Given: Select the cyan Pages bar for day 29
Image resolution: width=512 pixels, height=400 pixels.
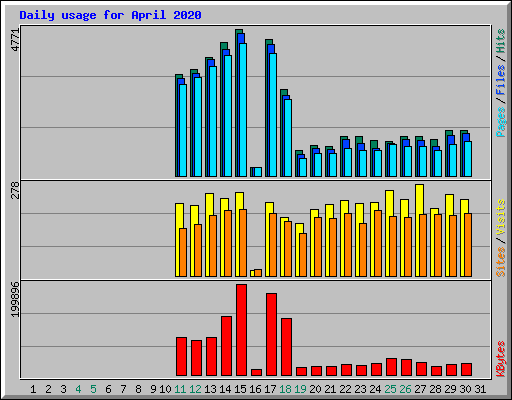Looking at the screenshot, I should point(453,161).
